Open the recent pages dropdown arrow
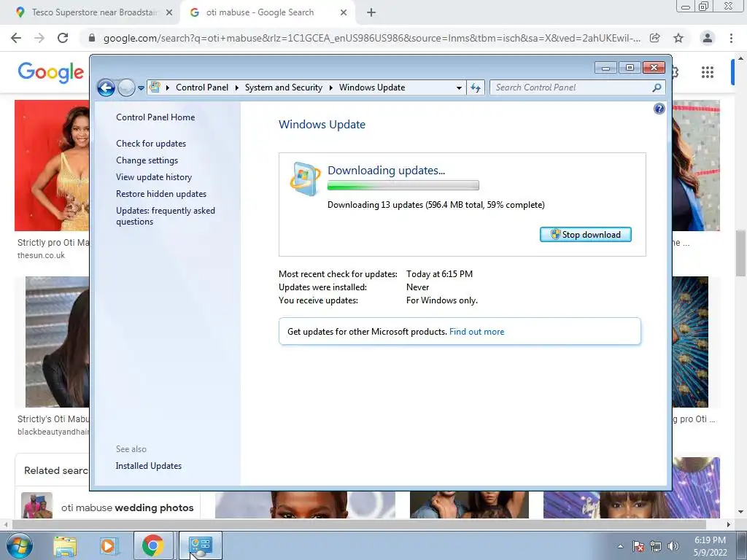The height and width of the screenshot is (560, 747). tap(141, 87)
